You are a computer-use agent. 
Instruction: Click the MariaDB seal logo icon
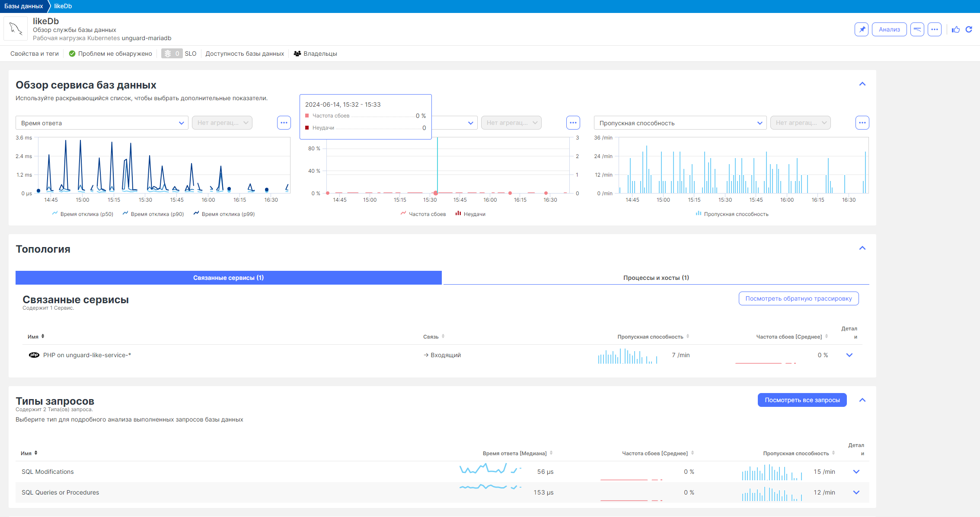[x=16, y=29]
